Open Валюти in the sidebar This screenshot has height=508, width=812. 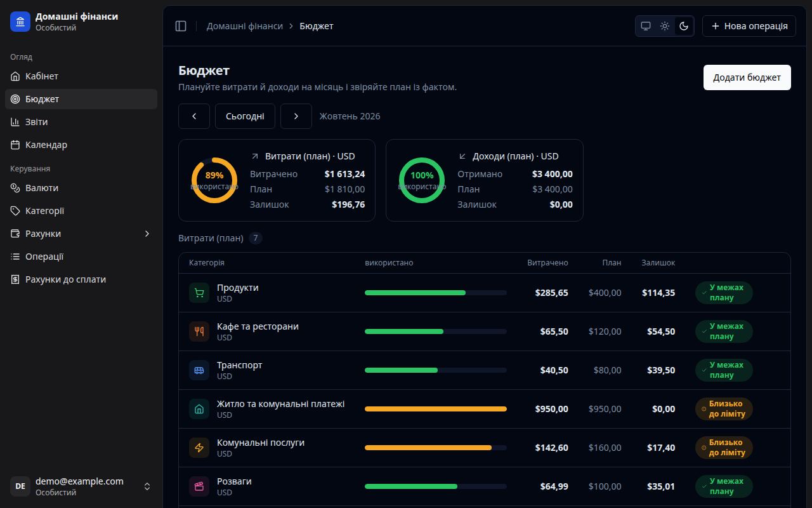pos(81,188)
